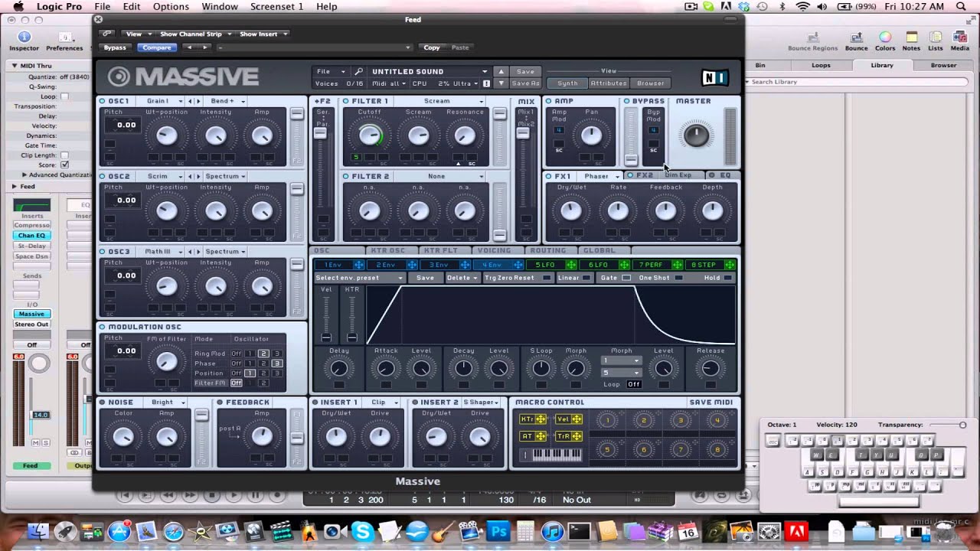
Task: Click the link icon in plugin header
Action: 106,34
